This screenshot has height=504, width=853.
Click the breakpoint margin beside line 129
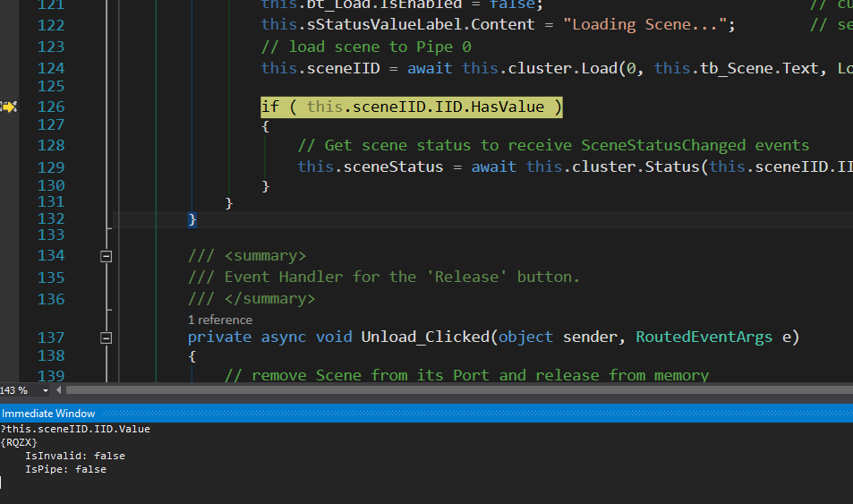[9, 167]
